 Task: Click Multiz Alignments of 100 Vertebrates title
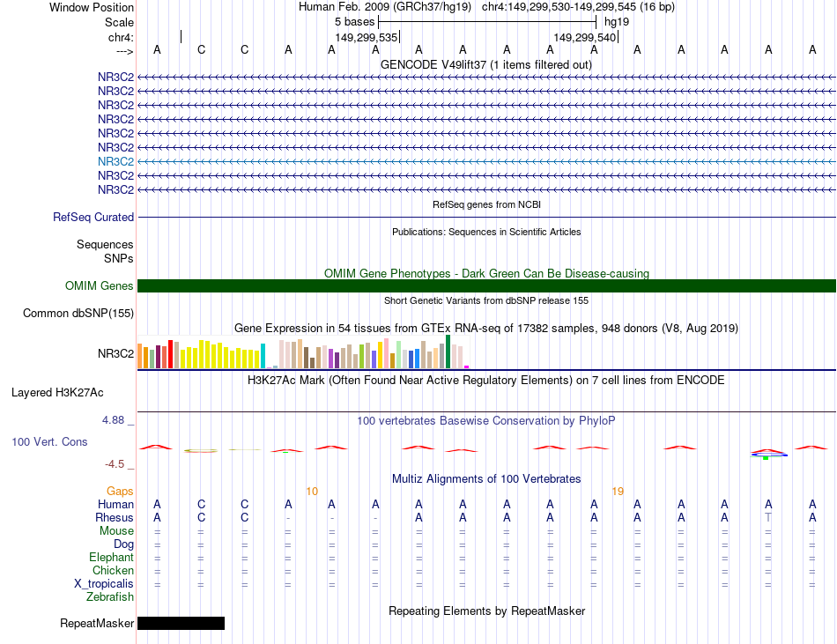pyautogui.click(x=486, y=479)
